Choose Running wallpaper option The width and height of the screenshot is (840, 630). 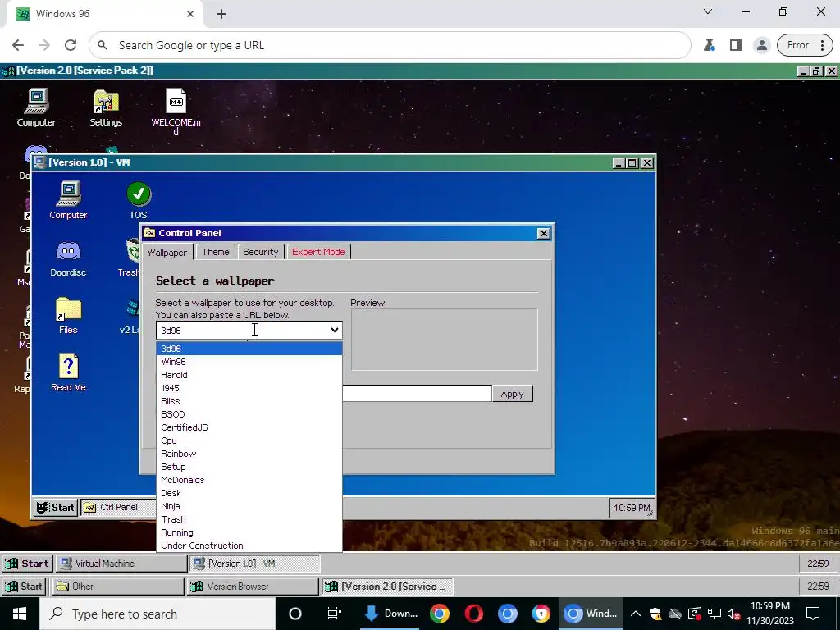(249, 532)
